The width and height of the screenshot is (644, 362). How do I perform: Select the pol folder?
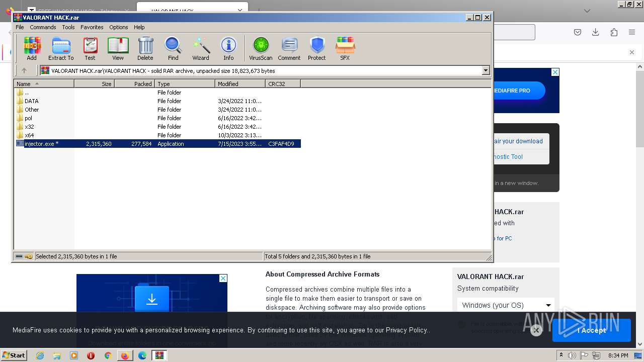(28, 118)
